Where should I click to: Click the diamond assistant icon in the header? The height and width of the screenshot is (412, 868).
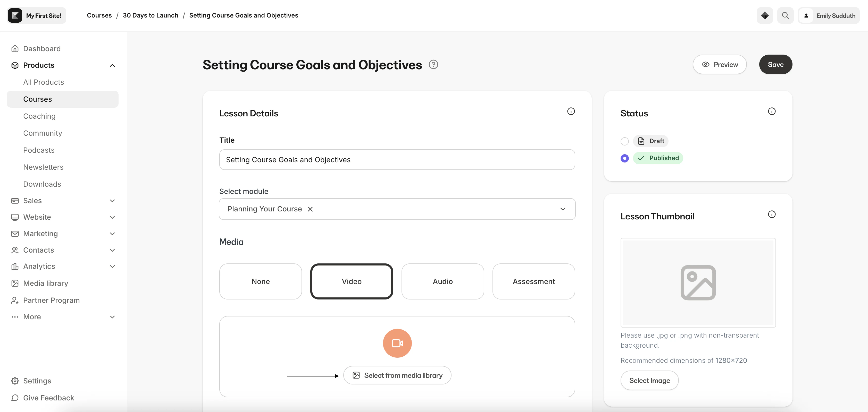tap(765, 15)
